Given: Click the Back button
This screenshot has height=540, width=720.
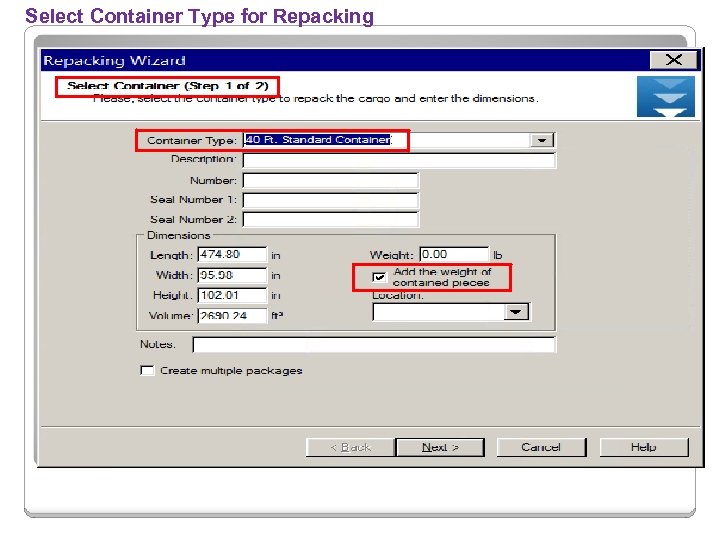Looking at the screenshot, I should pyautogui.click(x=350, y=447).
